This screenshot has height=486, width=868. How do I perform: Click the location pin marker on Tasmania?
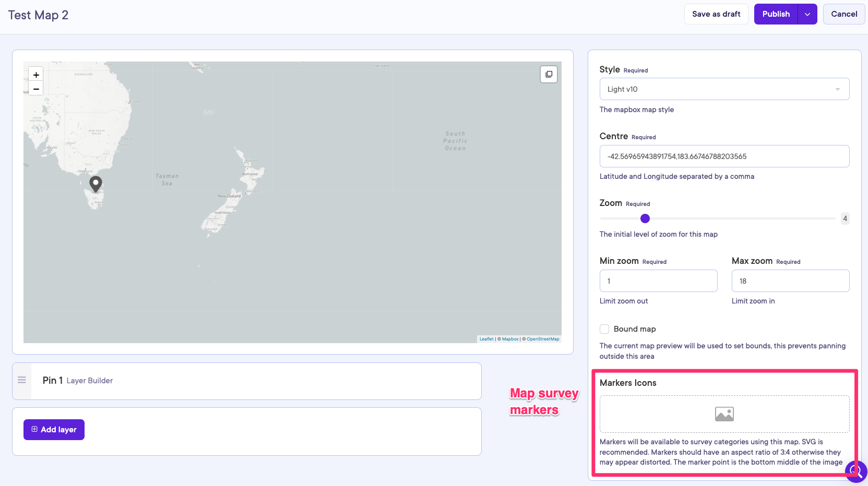pyautogui.click(x=96, y=184)
